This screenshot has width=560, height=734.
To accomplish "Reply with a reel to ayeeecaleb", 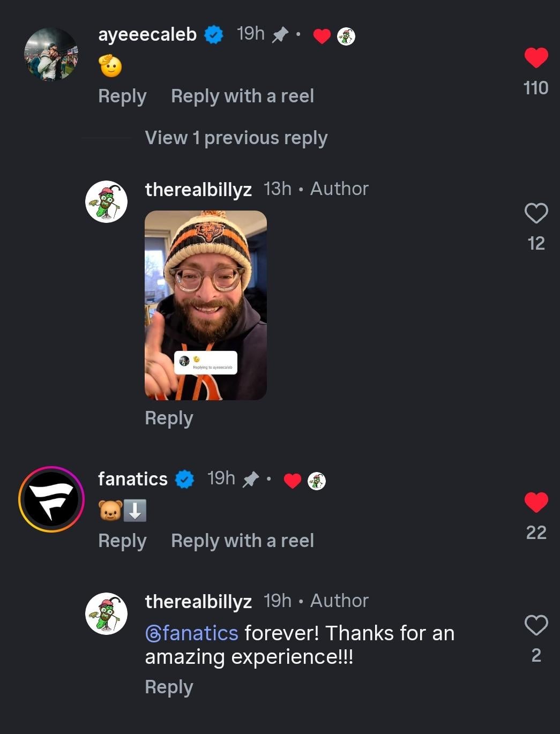I will pos(242,96).
